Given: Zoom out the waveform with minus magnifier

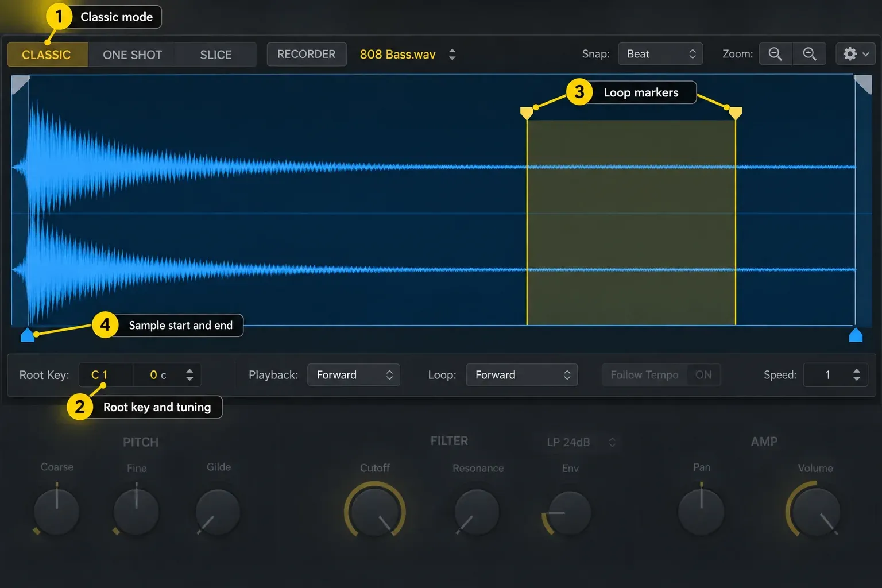Looking at the screenshot, I should pos(775,54).
